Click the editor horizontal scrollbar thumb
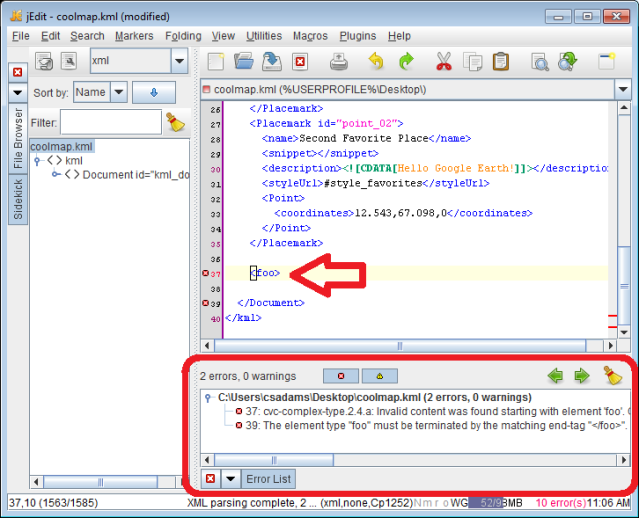639x518 pixels. [x=400, y=346]
